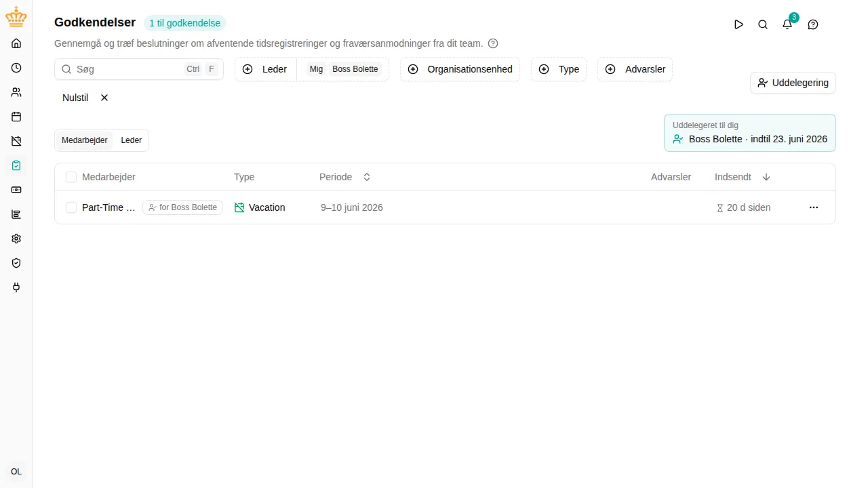Switch to the Medarbejder tab
The width and height of the screenshot is (868, 488).
[85, 140]
